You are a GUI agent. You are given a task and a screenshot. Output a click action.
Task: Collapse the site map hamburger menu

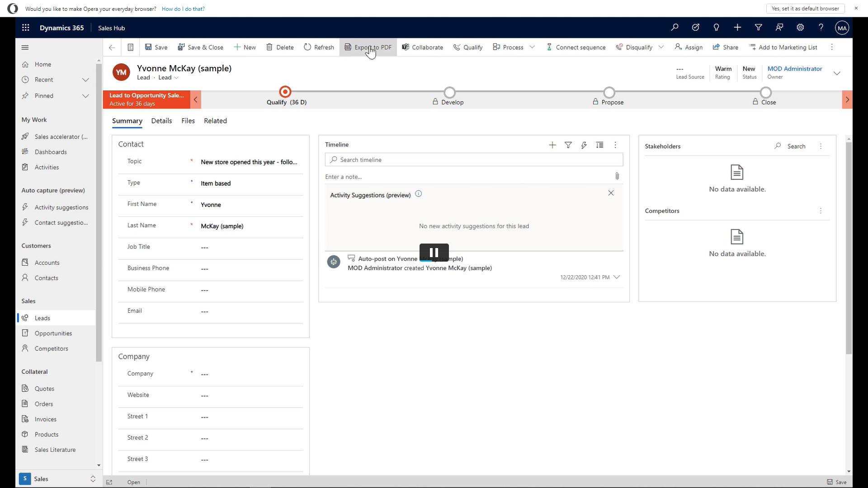(25, 47)
